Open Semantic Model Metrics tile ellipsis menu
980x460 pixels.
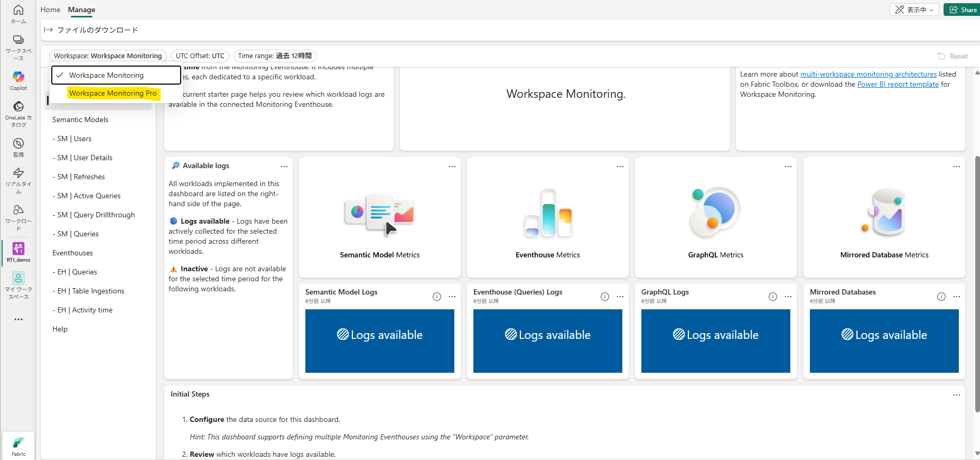(452, 166)
